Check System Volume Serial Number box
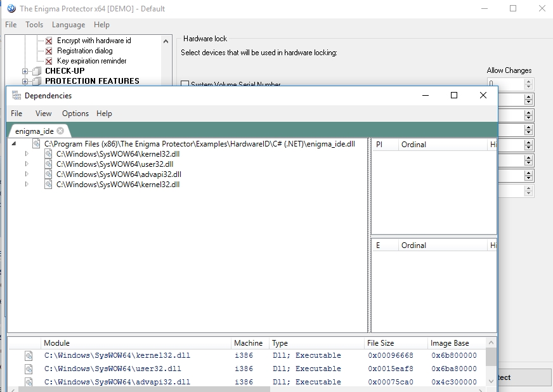This screenshot has width=553, height=392. (x=185, y=84)
